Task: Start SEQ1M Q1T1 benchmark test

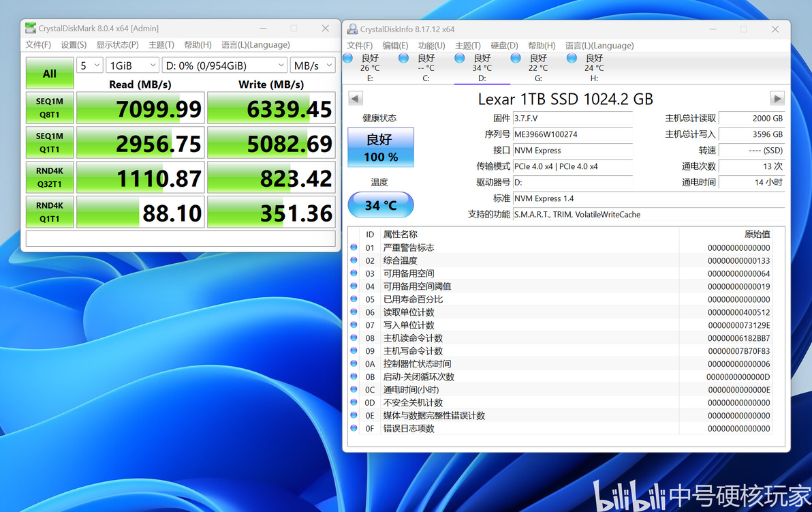Action: [50, 142]
